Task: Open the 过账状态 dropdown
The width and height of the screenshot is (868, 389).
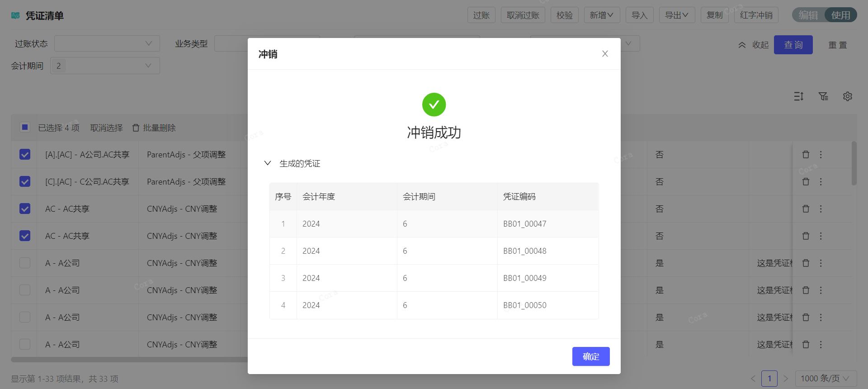Action: pos(107,44)
